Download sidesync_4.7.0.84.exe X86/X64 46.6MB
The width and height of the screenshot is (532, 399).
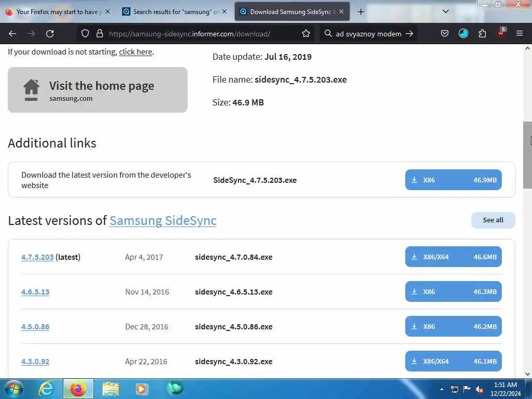pyautogui.click(x=453, y=257)
